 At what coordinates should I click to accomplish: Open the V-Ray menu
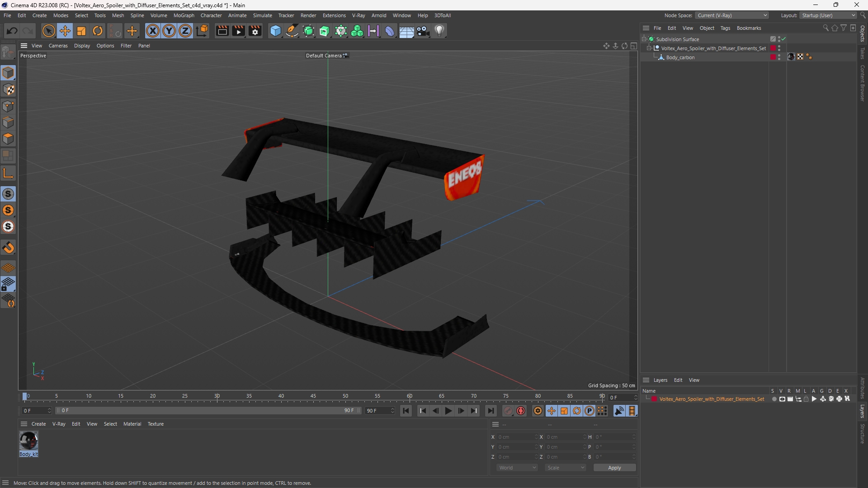359,15
